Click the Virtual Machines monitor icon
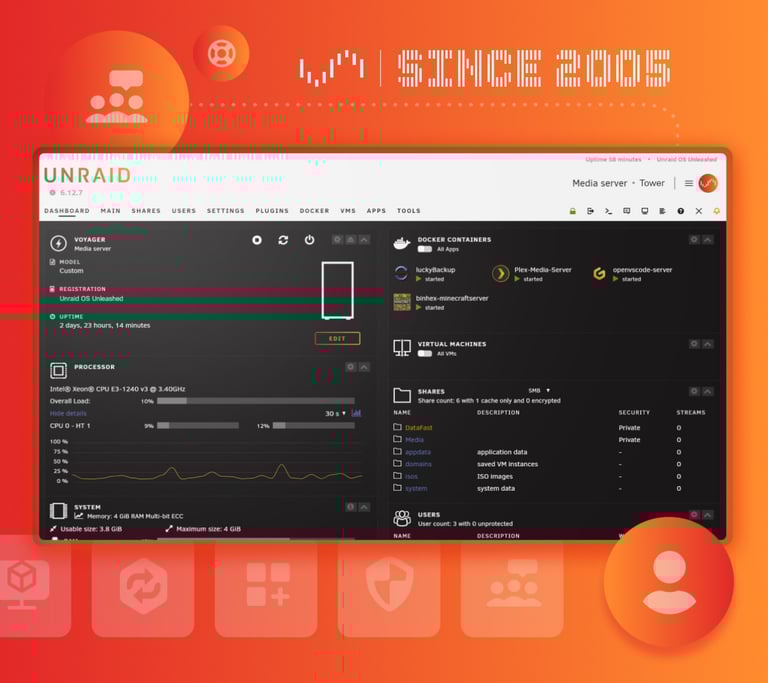The height and width of the screenshot is (683, 768). [402, 348]
